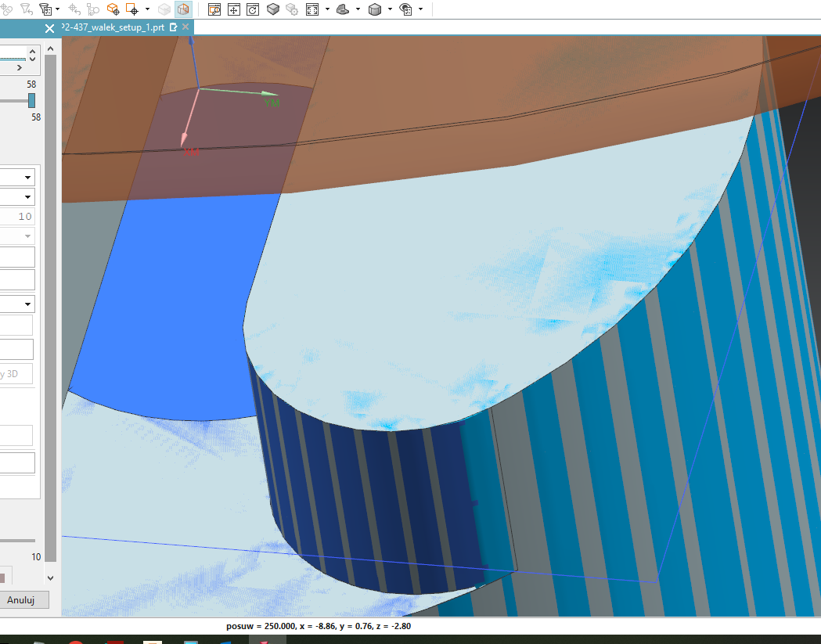Image resolution: width=821 pixels, height=644 pixels.
Task: Click the orange rectangle with crosshair icon
Action: 132,9
